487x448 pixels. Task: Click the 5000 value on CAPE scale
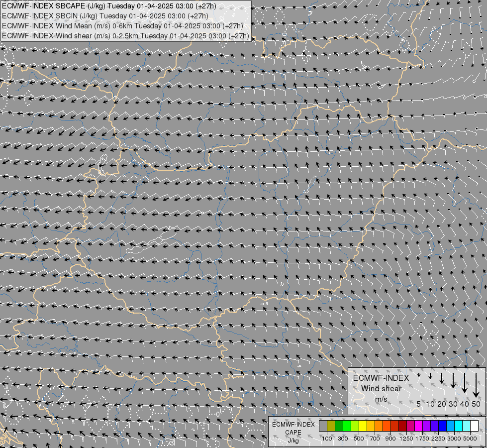[470, 439]
